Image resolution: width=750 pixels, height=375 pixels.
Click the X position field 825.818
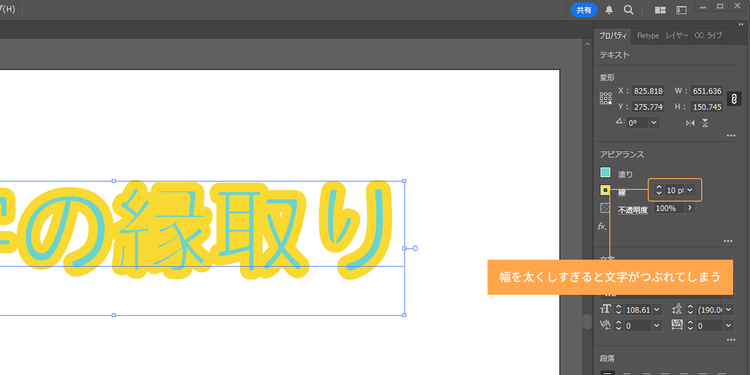tap(648, 91)
